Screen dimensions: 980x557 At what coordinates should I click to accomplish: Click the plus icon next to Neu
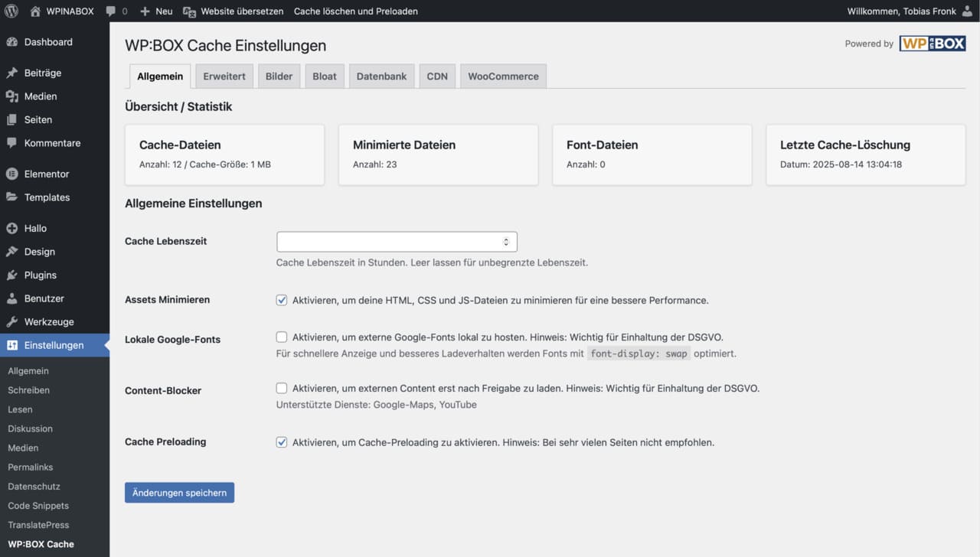pyautogui.click(x=145, y=11)
